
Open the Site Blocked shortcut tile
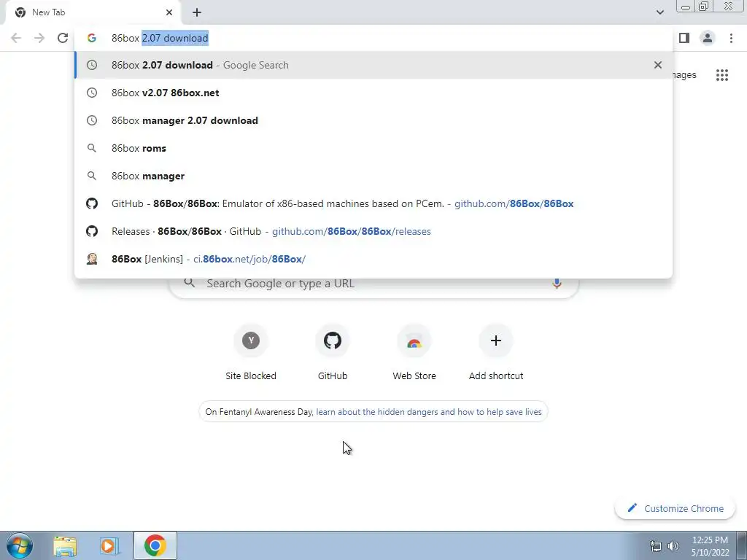(x=251, y=353)
